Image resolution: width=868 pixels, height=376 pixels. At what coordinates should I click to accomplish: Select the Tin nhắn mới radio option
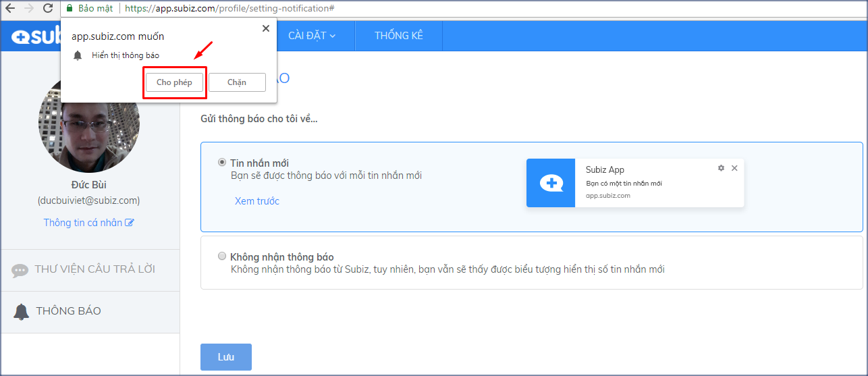[222, 162]
